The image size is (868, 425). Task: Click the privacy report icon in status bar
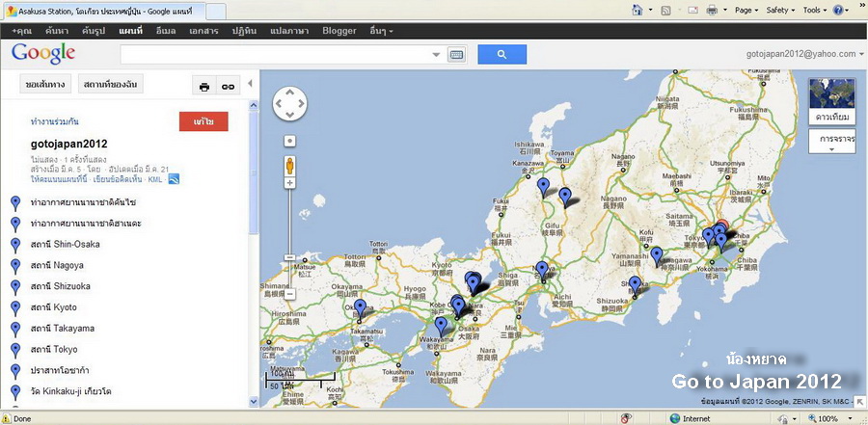[x=626, y=418]
